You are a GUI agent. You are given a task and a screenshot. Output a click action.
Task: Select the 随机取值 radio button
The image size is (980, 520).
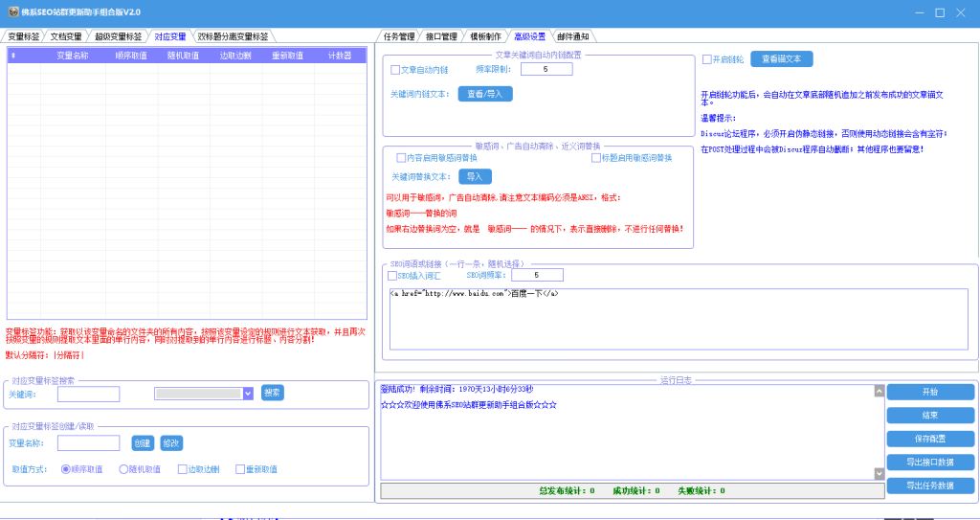point(123,469)
